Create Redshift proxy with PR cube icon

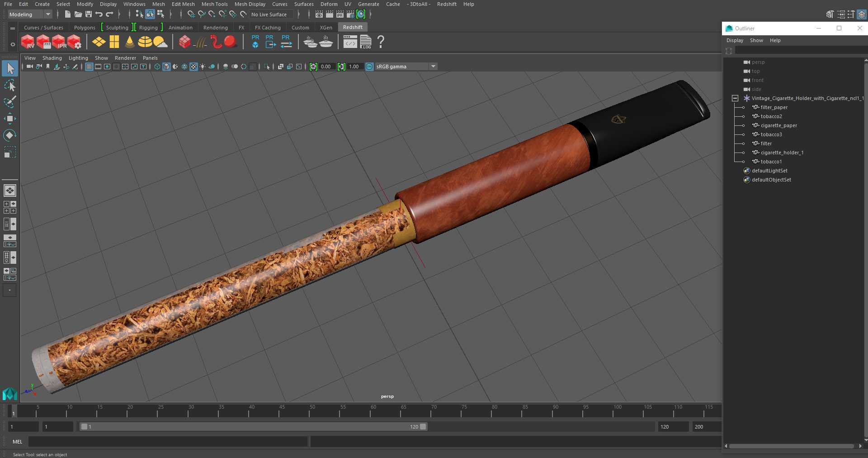tap(255, 41)
